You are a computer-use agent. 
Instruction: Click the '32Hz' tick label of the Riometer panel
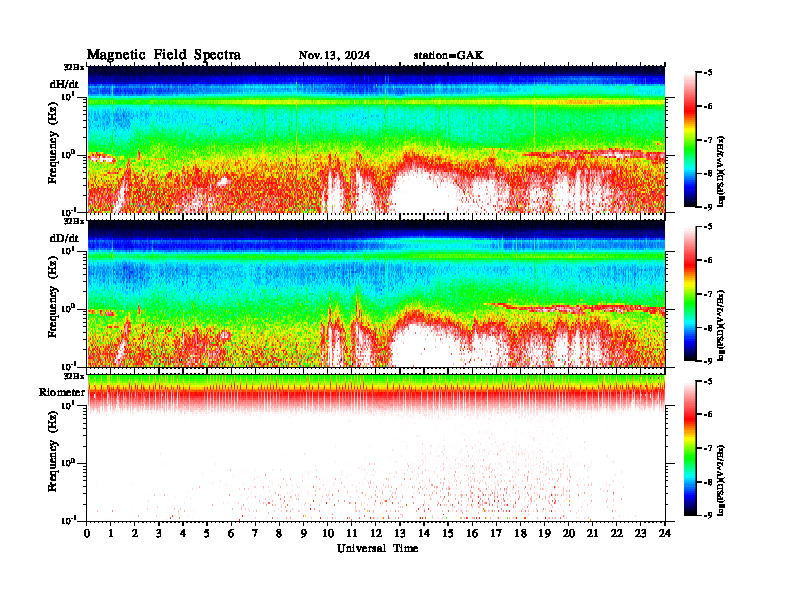pos(74,376)
